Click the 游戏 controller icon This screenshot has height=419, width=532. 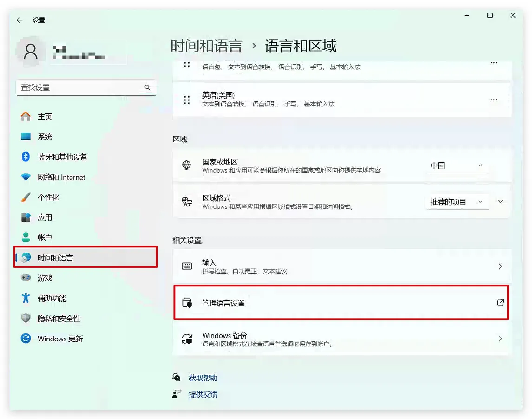[x=26, y=278]
